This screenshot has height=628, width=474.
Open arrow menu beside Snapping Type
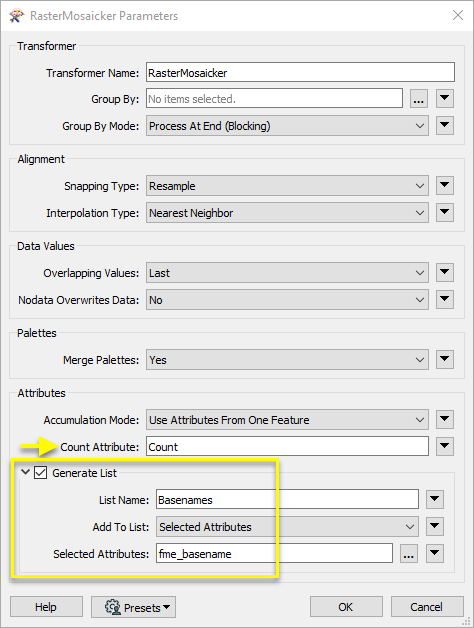click(445, 185)
